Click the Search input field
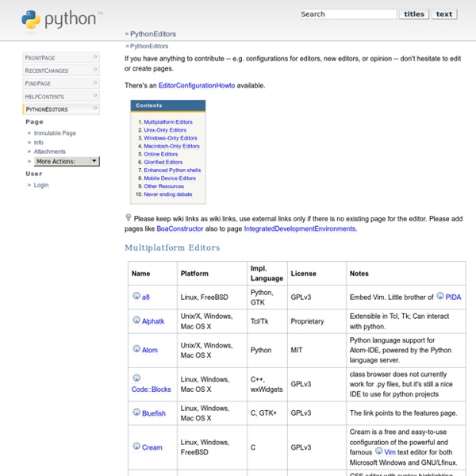 click(x=348, y=14)
